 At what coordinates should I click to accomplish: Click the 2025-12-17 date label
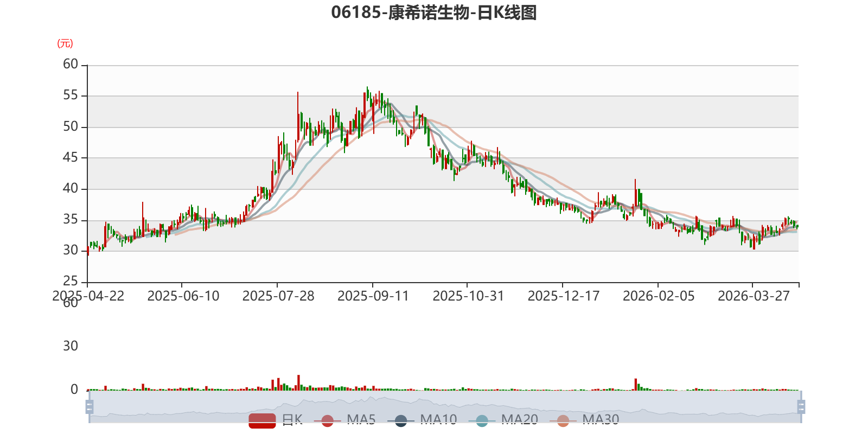click(x=564, y=296)
